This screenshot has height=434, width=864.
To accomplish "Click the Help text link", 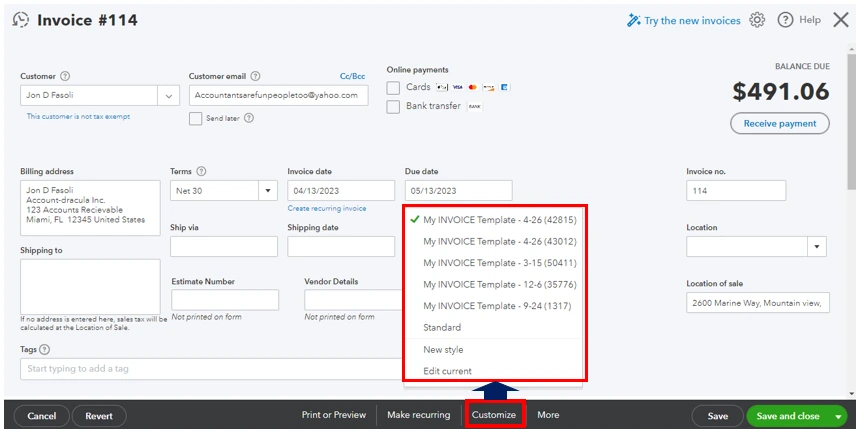I will (810, 20).
